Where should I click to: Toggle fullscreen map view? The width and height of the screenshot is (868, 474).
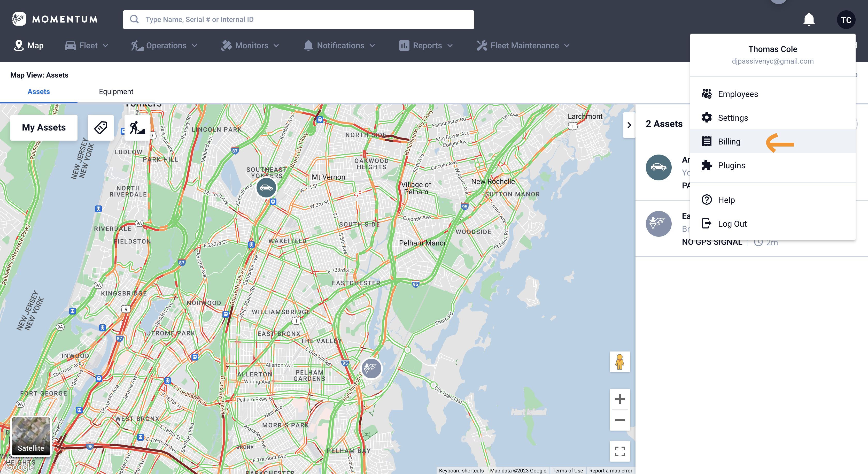620,451
